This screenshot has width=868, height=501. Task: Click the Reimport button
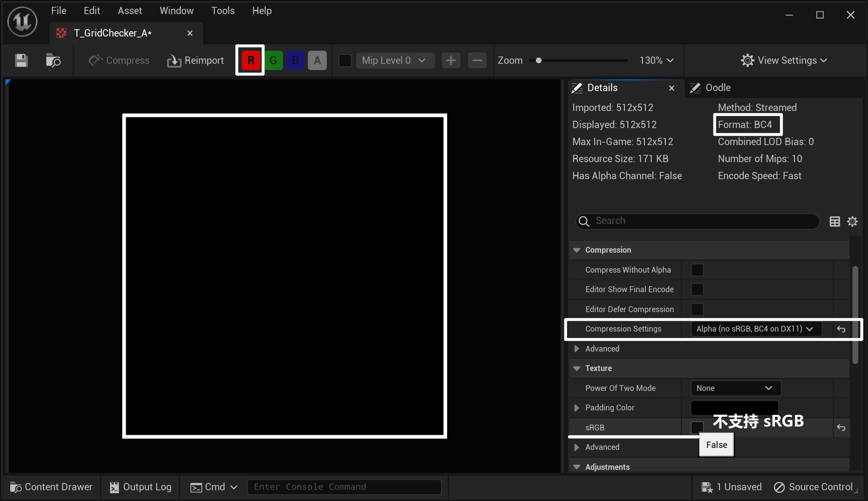[x=196, y=60]
